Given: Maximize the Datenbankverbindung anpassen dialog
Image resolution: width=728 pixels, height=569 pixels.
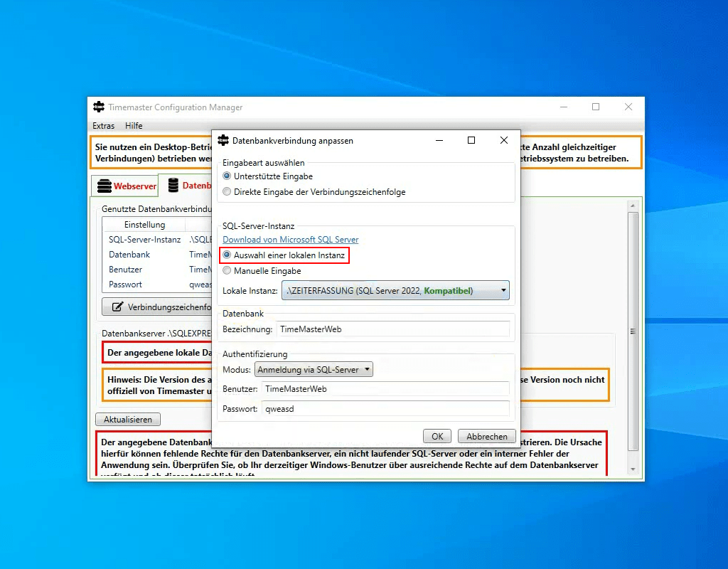Looking at the screenshot, I should 471,141.
